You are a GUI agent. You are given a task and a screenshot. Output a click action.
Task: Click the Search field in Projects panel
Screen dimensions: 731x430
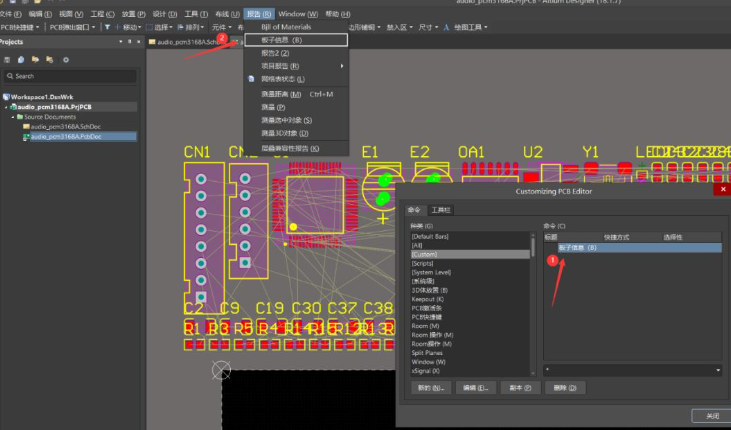[x=70, y=76]
